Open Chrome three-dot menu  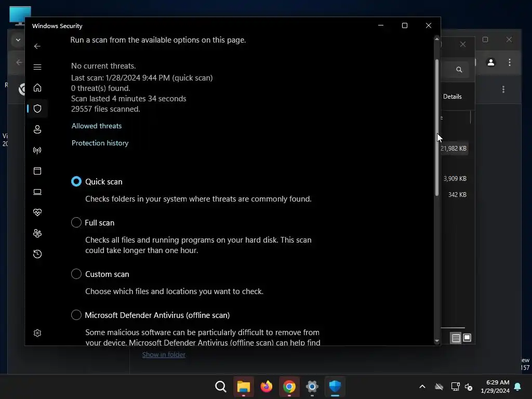510,62
